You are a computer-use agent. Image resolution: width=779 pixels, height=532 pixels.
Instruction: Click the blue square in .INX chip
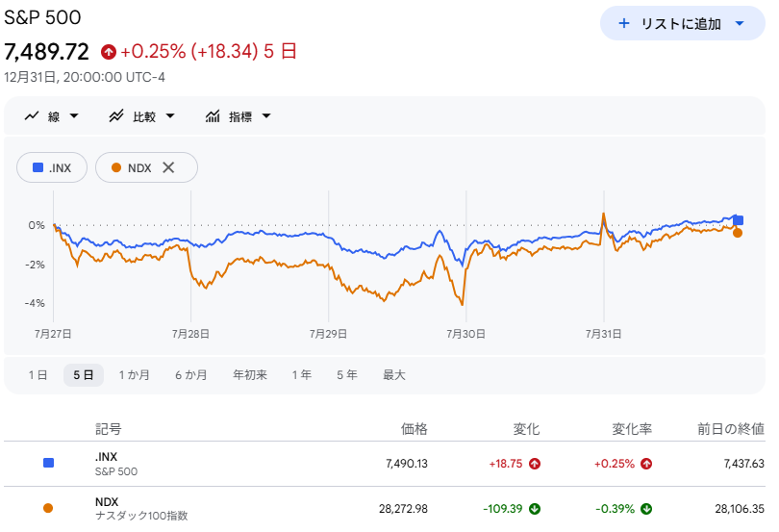tap(38, 167)
